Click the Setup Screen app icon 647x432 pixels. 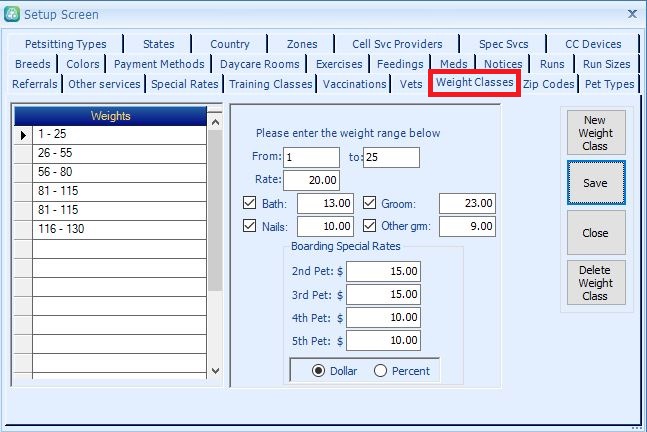tap(12, 13)
